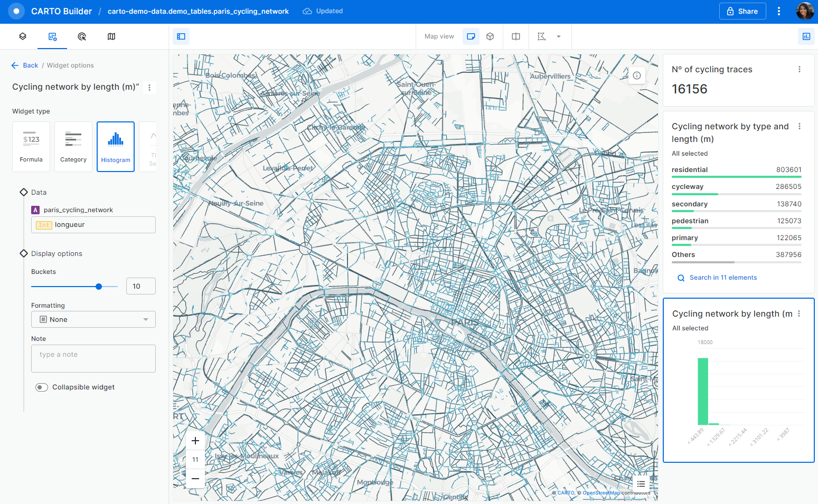
Task: Collapse the left sidebar panel
Action: pyautogui.click(x=181, y=36)
